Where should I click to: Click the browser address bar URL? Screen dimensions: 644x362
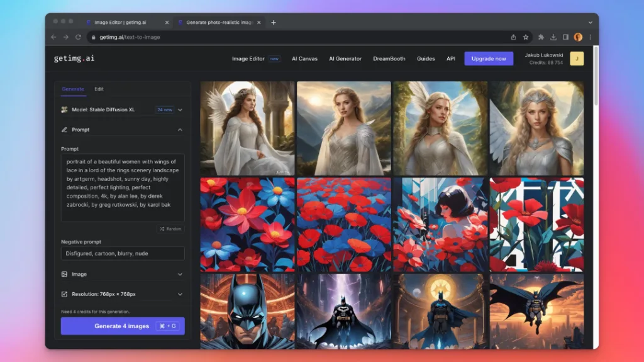point(130,37)
